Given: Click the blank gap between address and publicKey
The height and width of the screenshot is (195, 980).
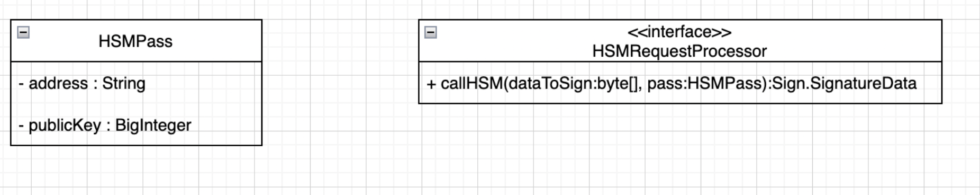Looking at the screenshot, I should pos(136,104).
